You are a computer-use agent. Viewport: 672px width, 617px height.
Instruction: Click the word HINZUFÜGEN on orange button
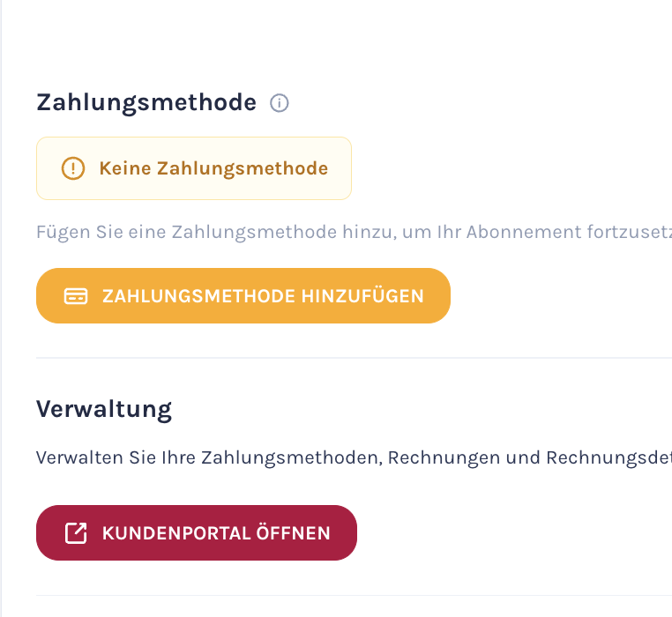pos(362,296)
